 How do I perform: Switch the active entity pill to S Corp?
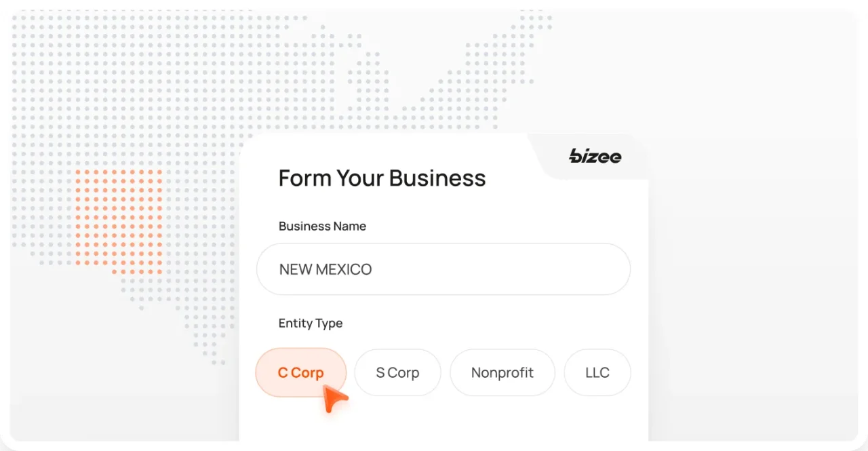click(397, 372)
